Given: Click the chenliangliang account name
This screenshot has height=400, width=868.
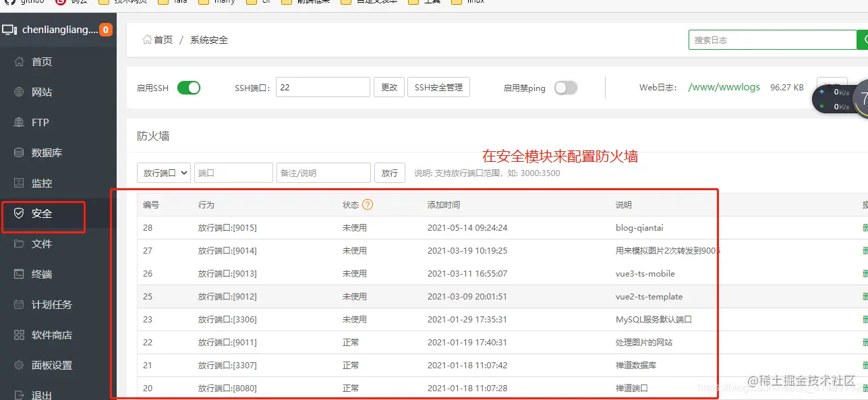Looking at the screenshot, I should (x=60, y=30).
